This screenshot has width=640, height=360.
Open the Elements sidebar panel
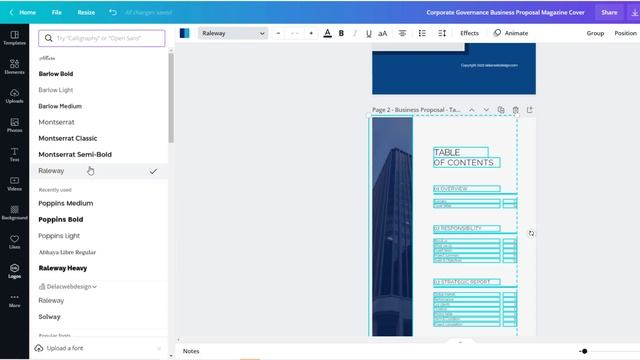[x=14, y=67]
